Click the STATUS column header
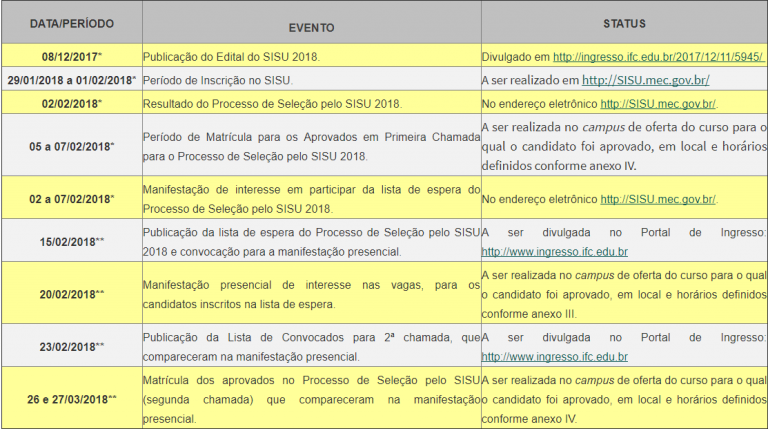The height and width of the screenshot is (429, 768). click(624, 23)
